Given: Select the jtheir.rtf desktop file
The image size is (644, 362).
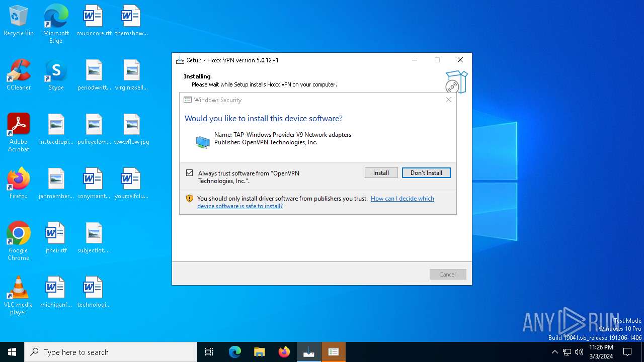Looking at the screenshot, I should (x=56, y=238).
